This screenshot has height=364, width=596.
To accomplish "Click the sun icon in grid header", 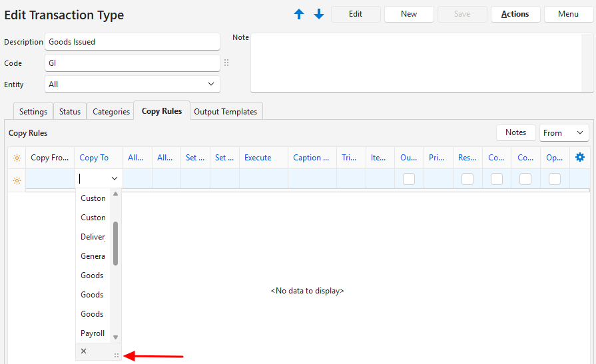I will [x=17, y=158].
